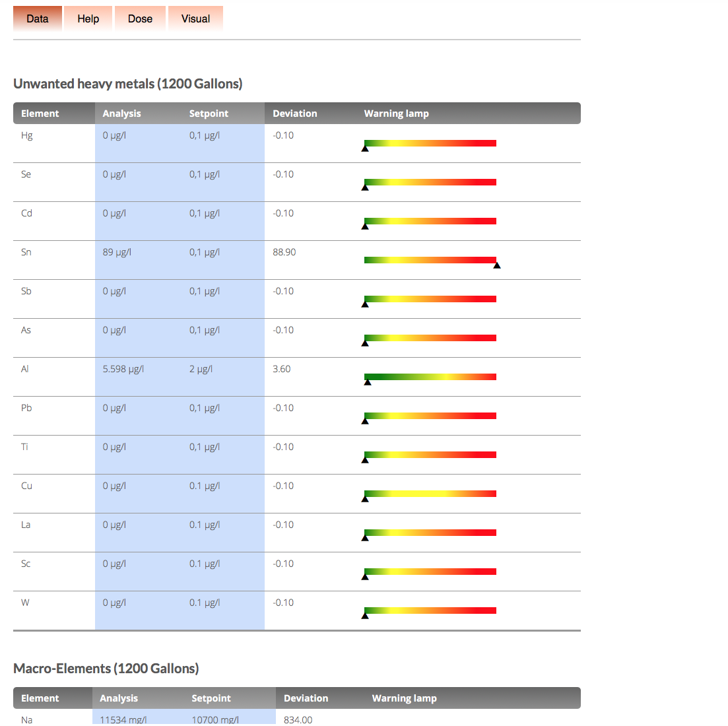Viewport: 728px width, 726px height.
Task: Click the heavy metals Warning lamp header
Action: [x=397, y=114]
